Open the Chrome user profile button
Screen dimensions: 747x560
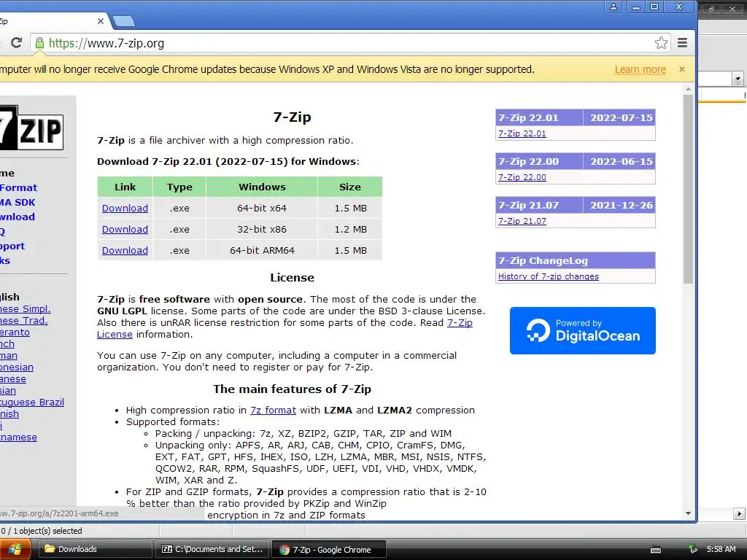coord(613,7)
